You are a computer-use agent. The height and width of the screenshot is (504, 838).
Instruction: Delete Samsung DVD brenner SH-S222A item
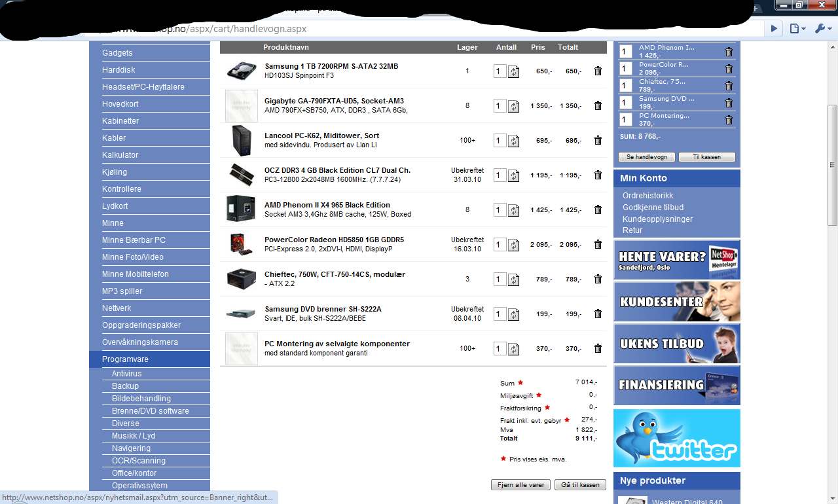[x=598, y=314]
